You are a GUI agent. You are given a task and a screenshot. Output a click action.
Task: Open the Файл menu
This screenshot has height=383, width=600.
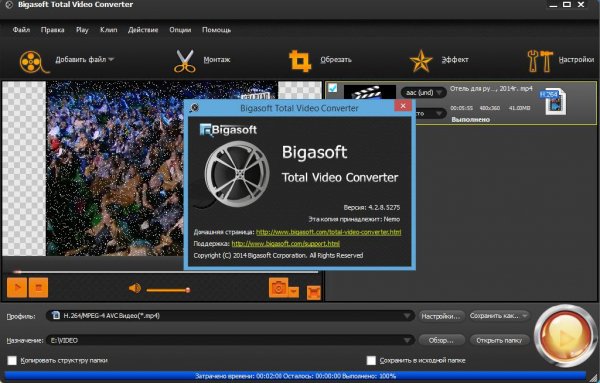point(21,29)
